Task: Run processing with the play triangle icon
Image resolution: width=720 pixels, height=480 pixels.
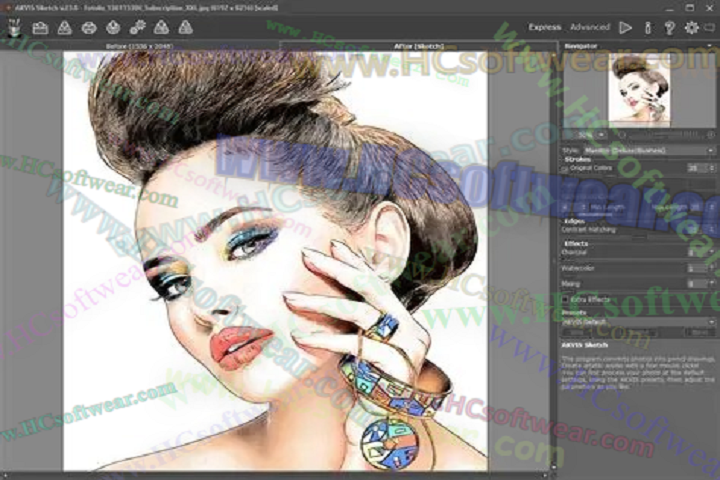Action: tap(625, 28)
